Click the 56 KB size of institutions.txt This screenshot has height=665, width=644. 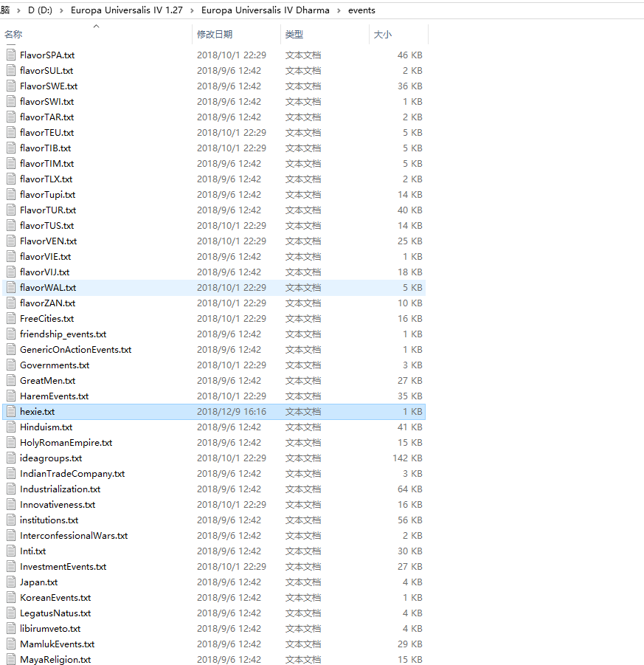click(410, 520)
